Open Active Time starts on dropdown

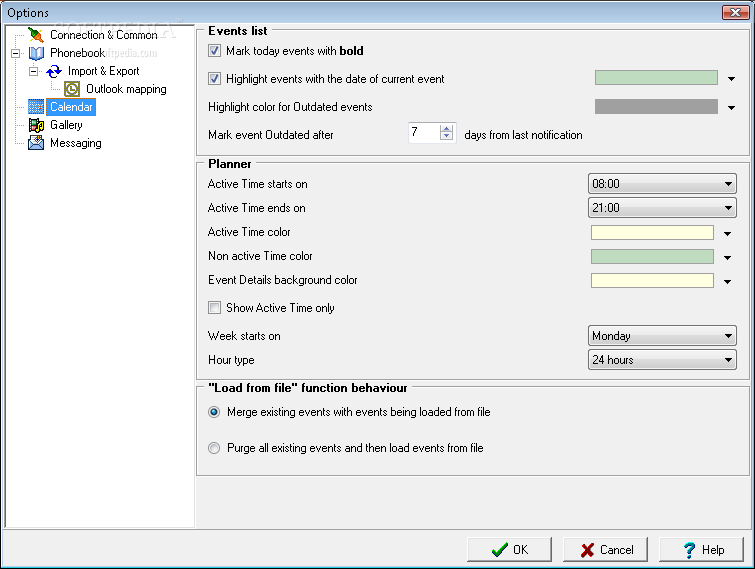(x=662, y=184)
